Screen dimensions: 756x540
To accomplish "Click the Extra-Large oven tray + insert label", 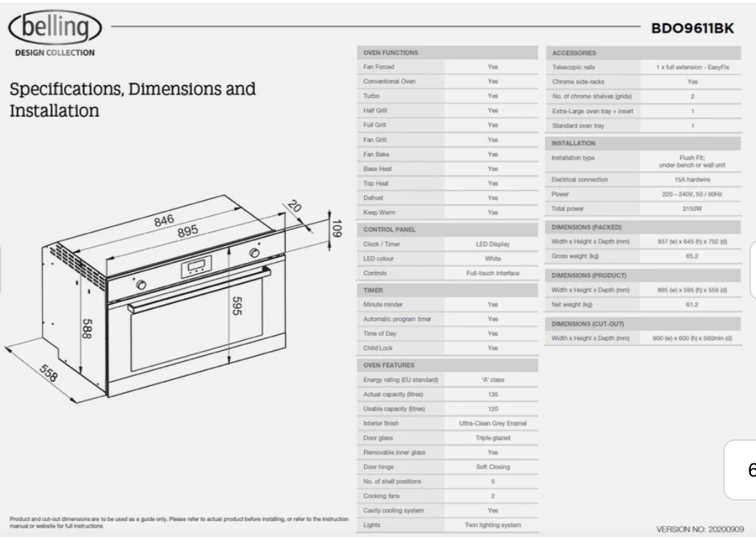I will pyautogui.click(x=593, y=111).
